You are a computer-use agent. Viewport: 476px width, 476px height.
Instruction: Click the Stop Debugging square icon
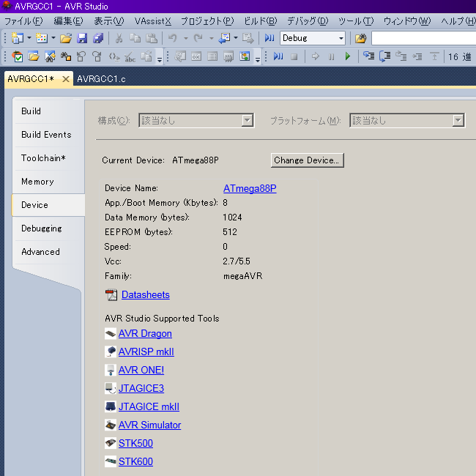pyautogui.click(x=294, y=56)
